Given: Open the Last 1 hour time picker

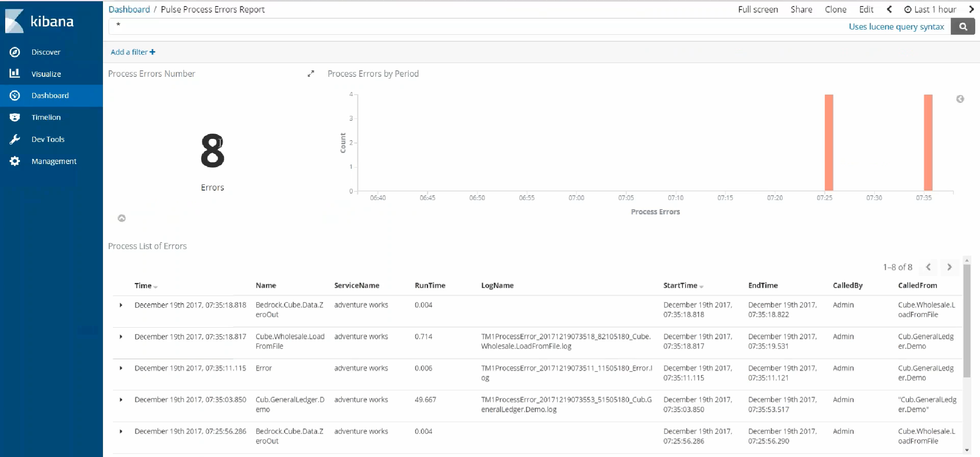Looking at the screenshot, I should click(930, 10).
